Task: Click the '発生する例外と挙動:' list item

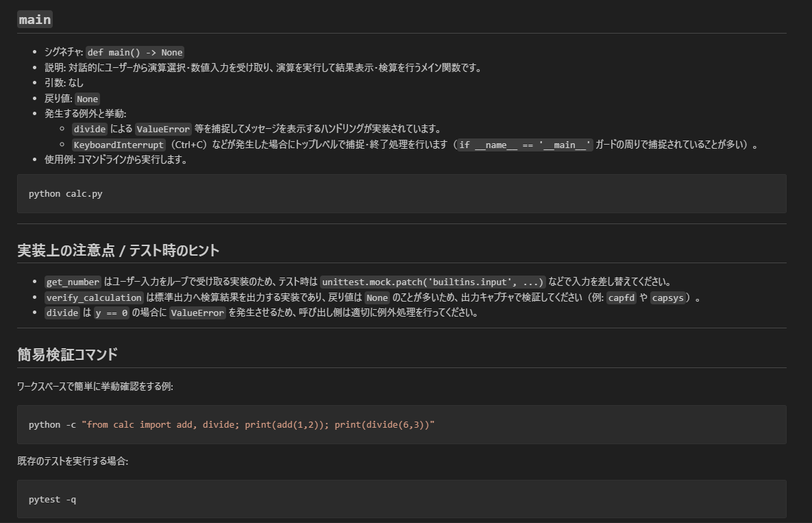Action: [x=86, y=113]
